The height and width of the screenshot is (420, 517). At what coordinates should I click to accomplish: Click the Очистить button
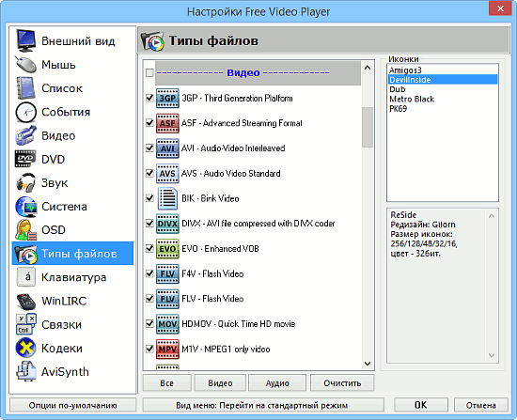pyautogui.click(x=342, y=383)
